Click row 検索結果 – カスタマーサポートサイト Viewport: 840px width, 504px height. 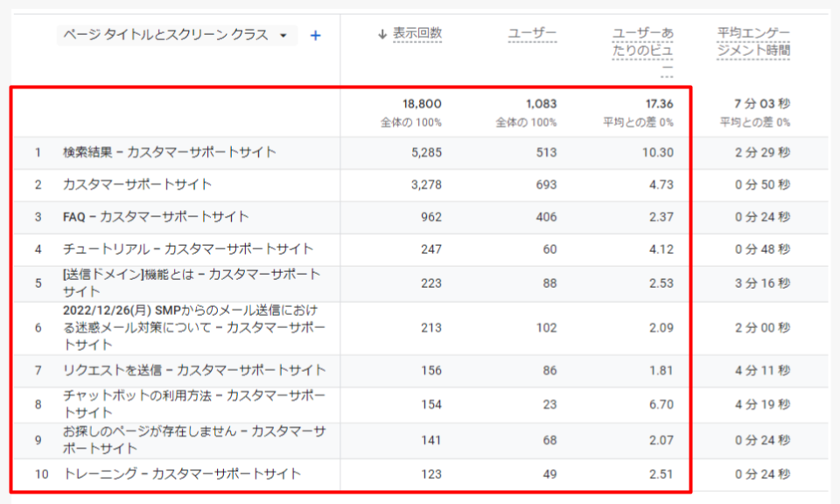click(x=169, y=152)
